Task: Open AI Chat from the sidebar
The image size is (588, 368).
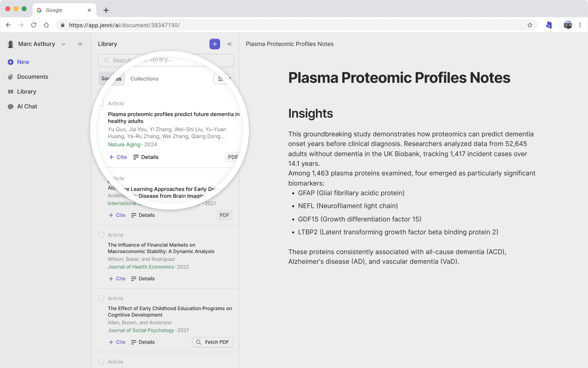Action: coord(27,106)
